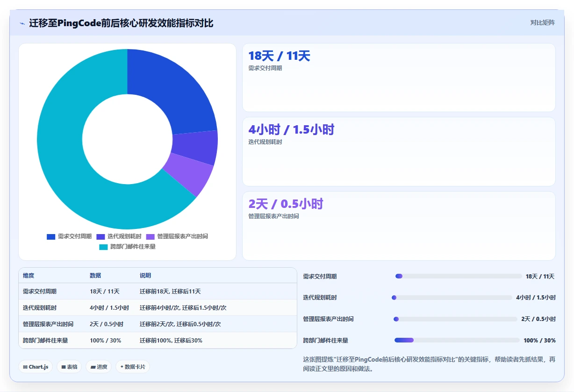Click the 表格 tag chip
574x392 pixels.
69,367
